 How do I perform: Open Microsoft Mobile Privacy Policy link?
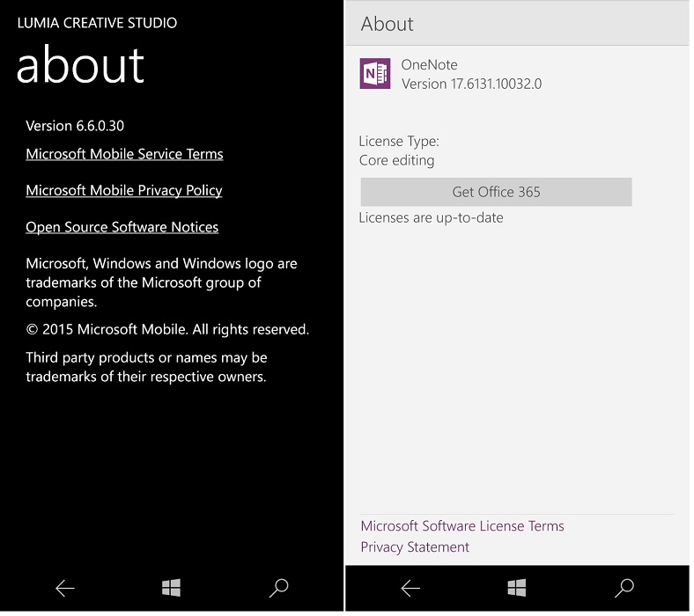pyautogui.click(x=124, y=191)
